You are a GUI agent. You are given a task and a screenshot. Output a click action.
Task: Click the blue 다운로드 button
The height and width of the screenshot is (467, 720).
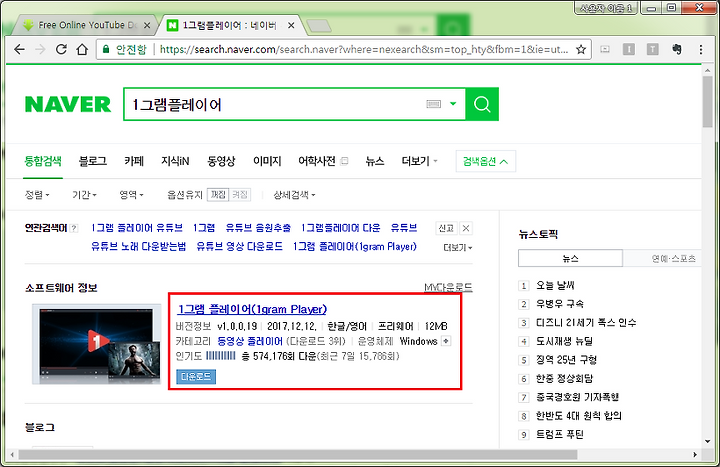click(x=196, y=377)
